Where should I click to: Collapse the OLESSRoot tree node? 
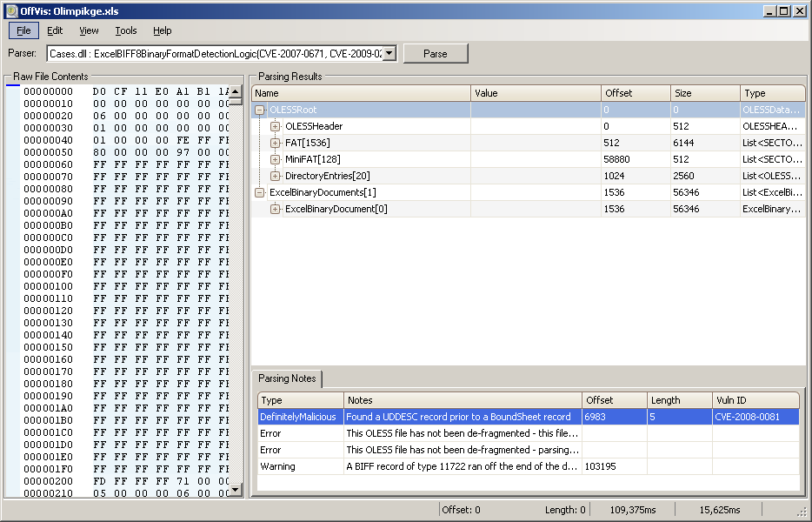[260, 110]
